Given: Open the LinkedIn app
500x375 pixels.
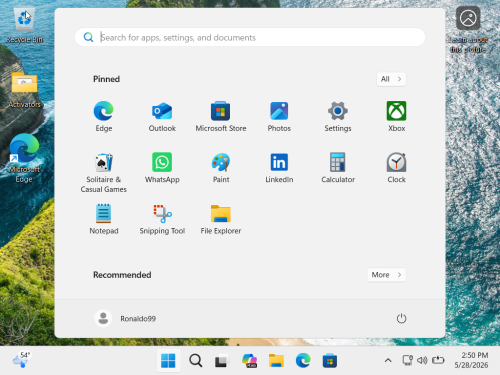Looking at the screenshot, I should 279,168.
